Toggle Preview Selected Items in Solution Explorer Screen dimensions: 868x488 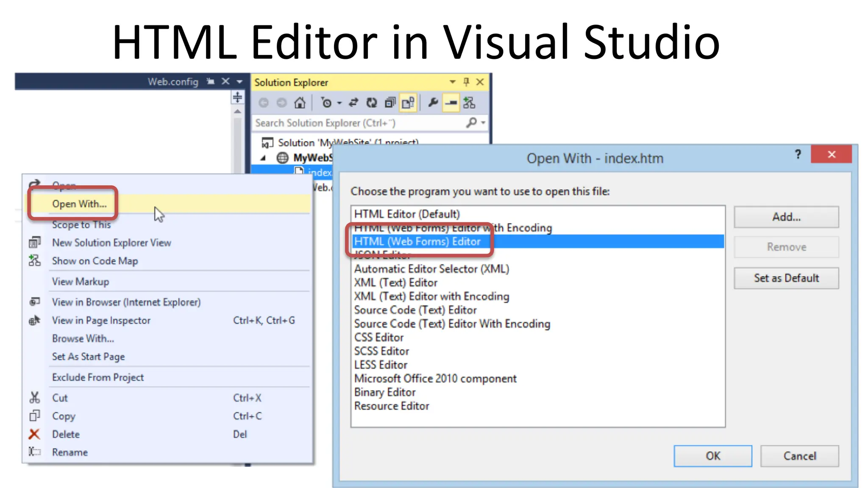451,103
